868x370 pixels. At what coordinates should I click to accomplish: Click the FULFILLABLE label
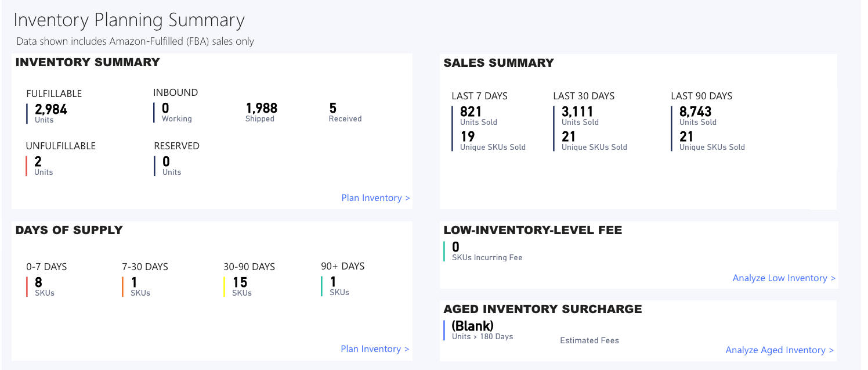(x=54, y=94)
